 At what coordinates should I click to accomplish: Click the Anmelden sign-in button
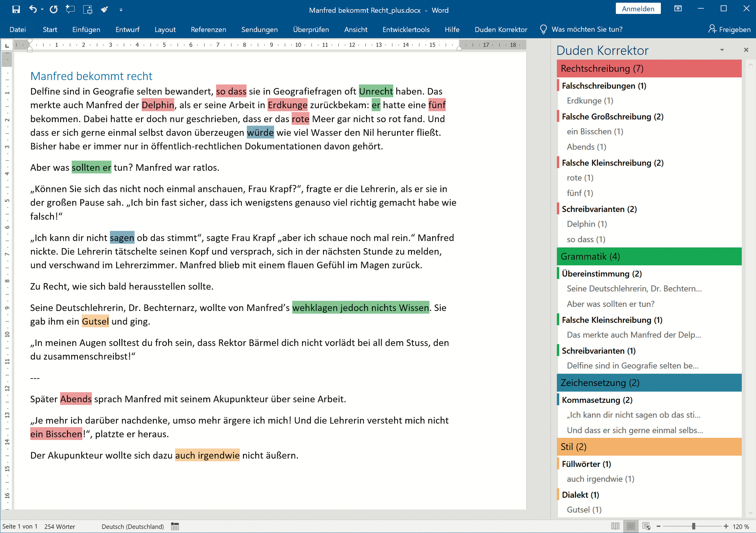pos(638,9)
